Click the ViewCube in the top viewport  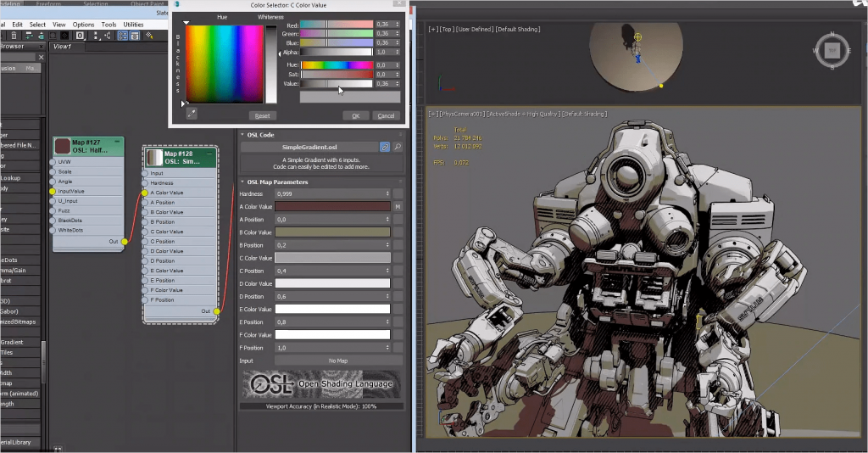pos(832,51)
